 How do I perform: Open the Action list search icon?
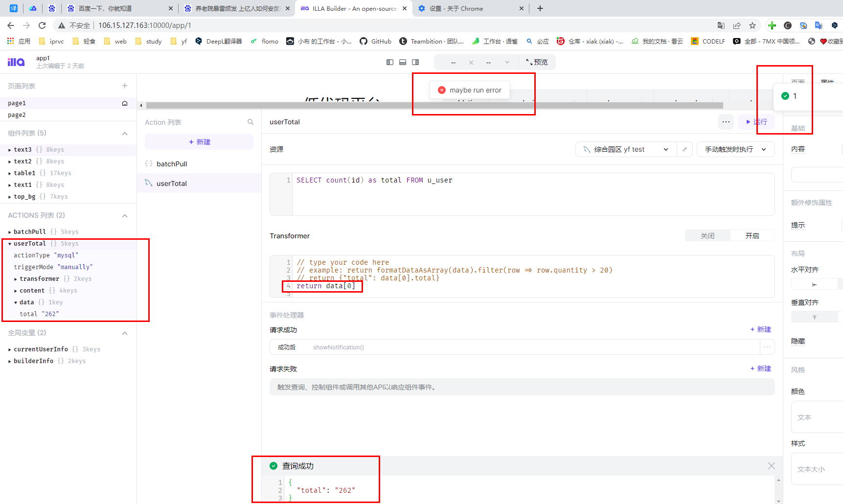pos(251,122)
